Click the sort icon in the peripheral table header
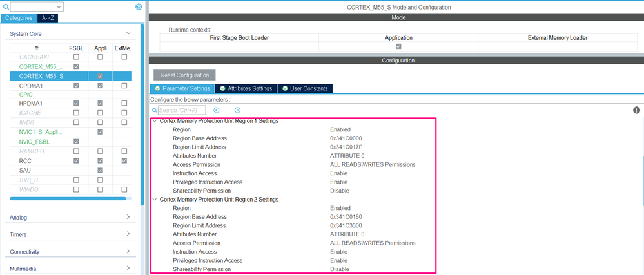Image resolution: width=644 pixels, height=275 pixels. tap(37, 48)
